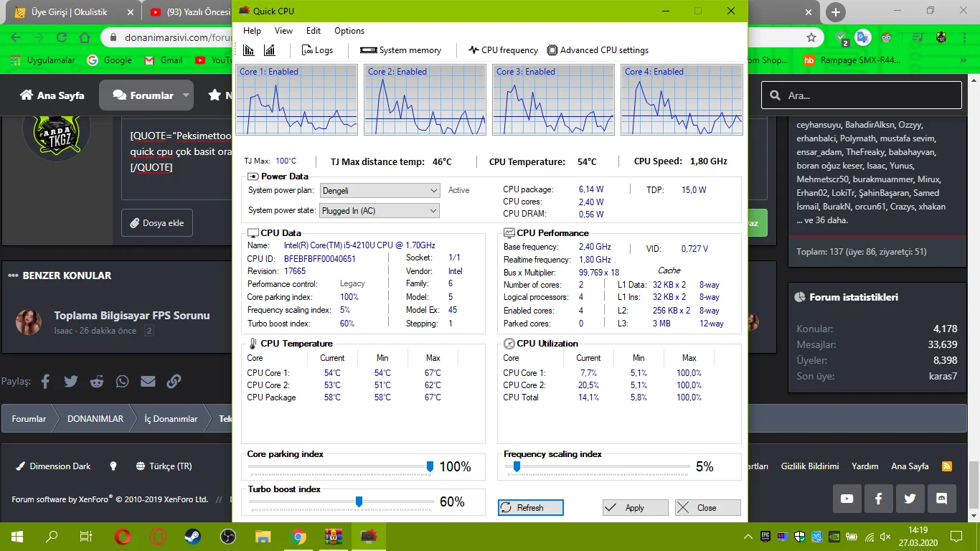980x551 pixels.
Task: Copy the thread link with the chain icon
Action: coord(174,382)
